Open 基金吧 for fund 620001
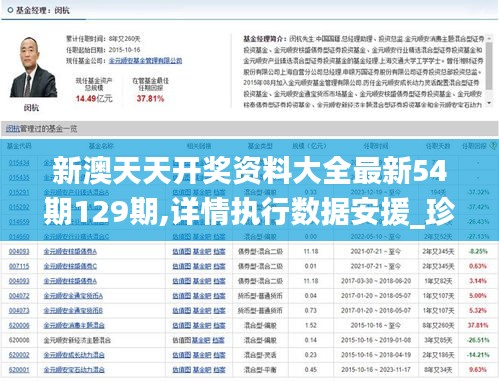The image size is (499, 381). point(202,370)
